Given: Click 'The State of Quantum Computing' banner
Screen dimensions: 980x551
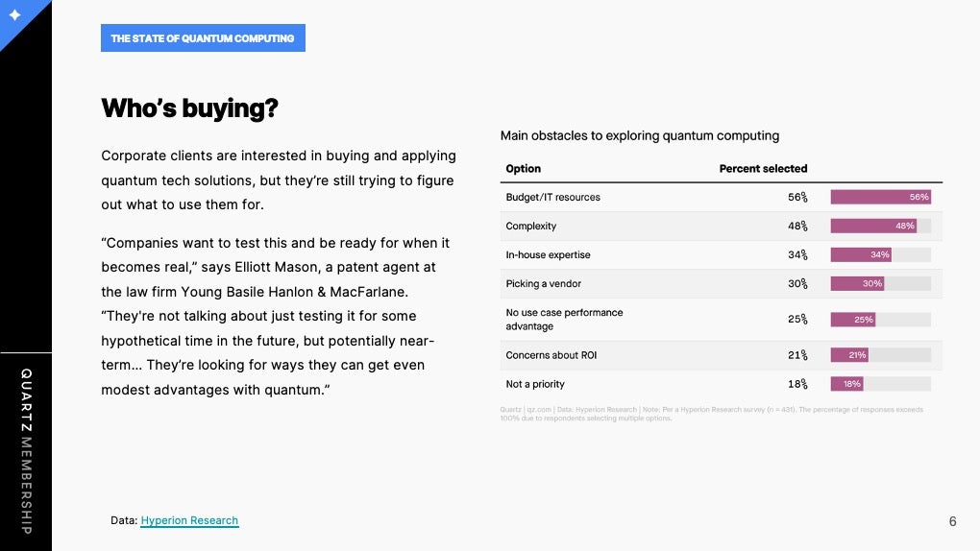Looking at the screenshot, I should [203, 38].
